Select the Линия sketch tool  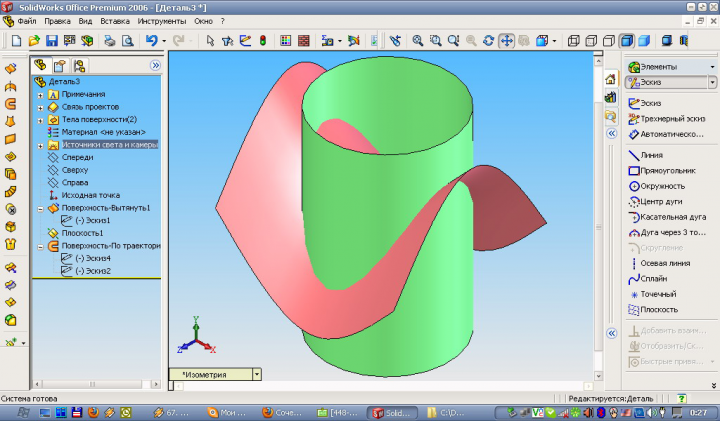(x=645, y=155)
